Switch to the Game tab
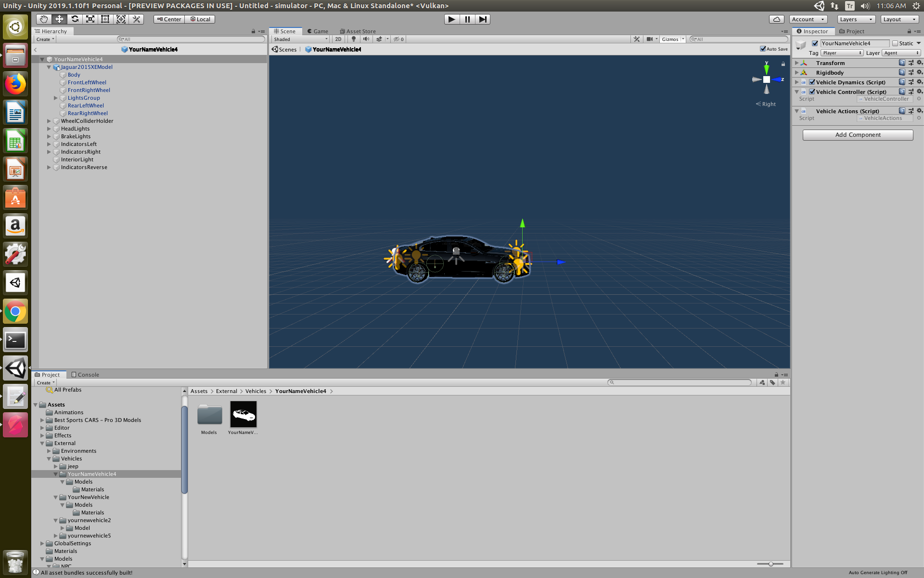924x578 pixels. point(318,31)
